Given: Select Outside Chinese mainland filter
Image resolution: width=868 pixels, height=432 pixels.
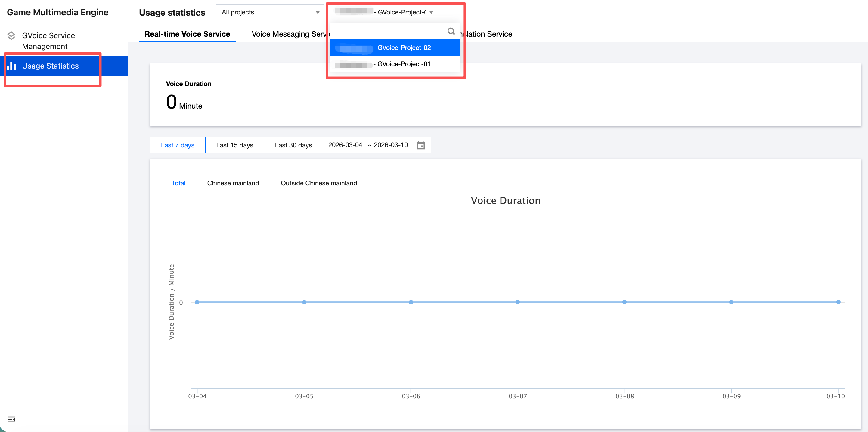Looking at the screenshot, I should pyautogui.click(x=318, y=183).
